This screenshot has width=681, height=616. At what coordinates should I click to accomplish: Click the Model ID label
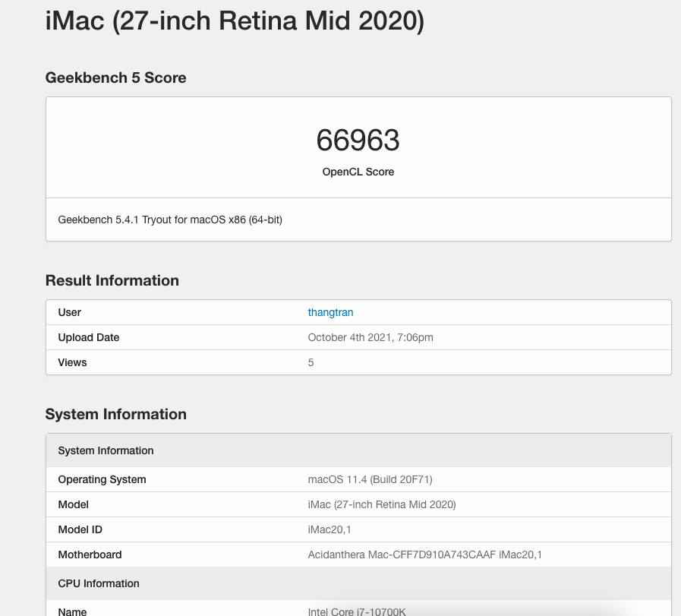pyautogui.click(x=80, y=529)
